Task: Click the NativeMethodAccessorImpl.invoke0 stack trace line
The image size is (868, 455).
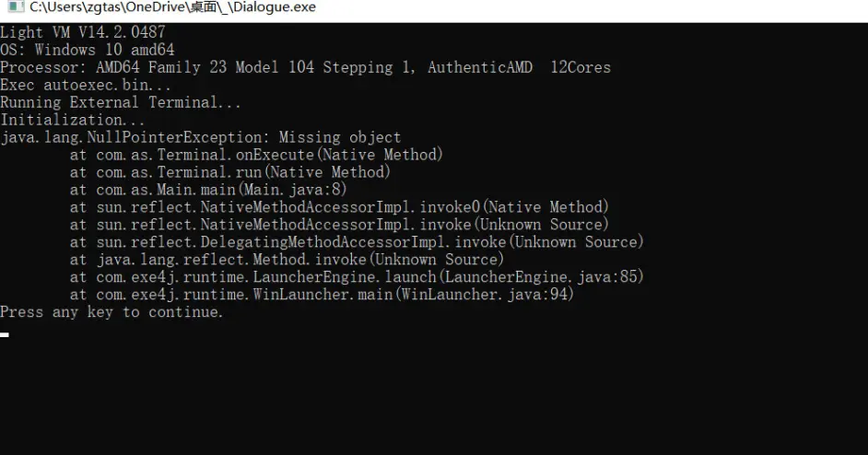Action: point(339,207)
